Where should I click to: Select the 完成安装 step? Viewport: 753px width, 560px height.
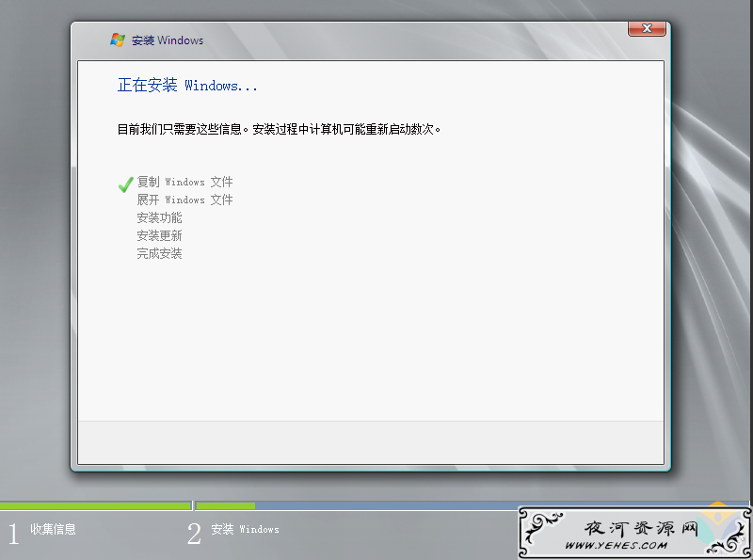pos(159,253)
